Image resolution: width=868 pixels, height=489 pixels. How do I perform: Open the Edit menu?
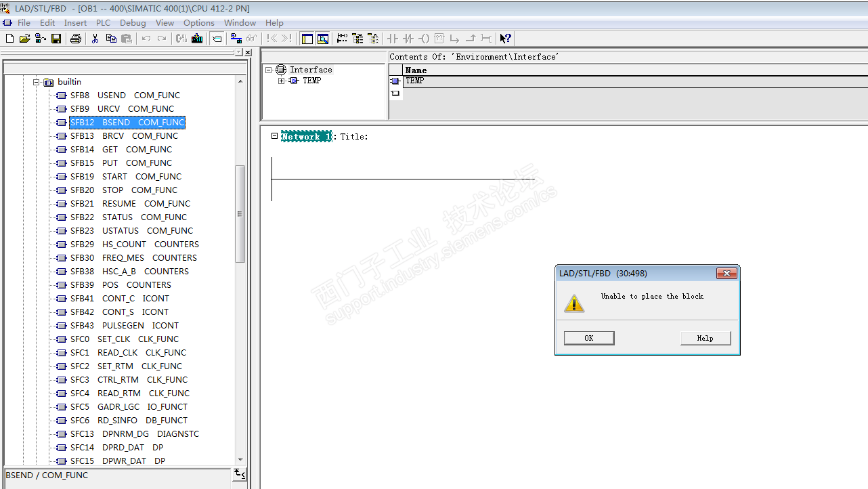pyautogui.click(x=47, y=23)
